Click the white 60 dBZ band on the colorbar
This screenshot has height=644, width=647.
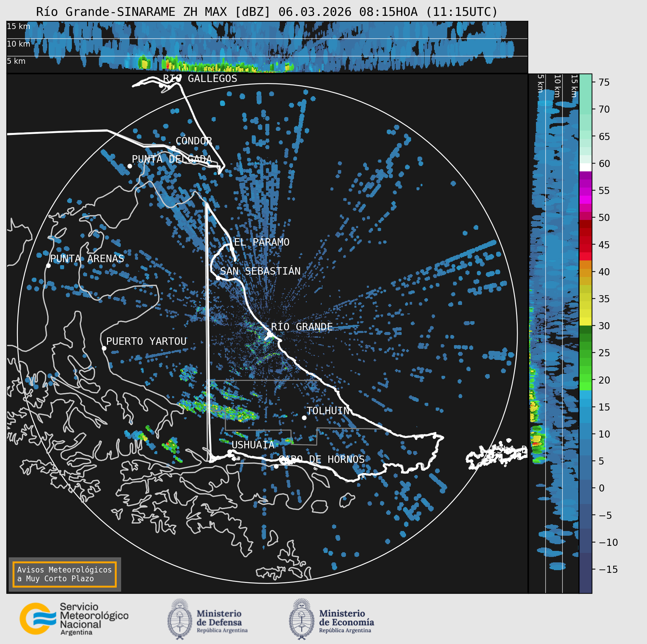click(586, 167)
